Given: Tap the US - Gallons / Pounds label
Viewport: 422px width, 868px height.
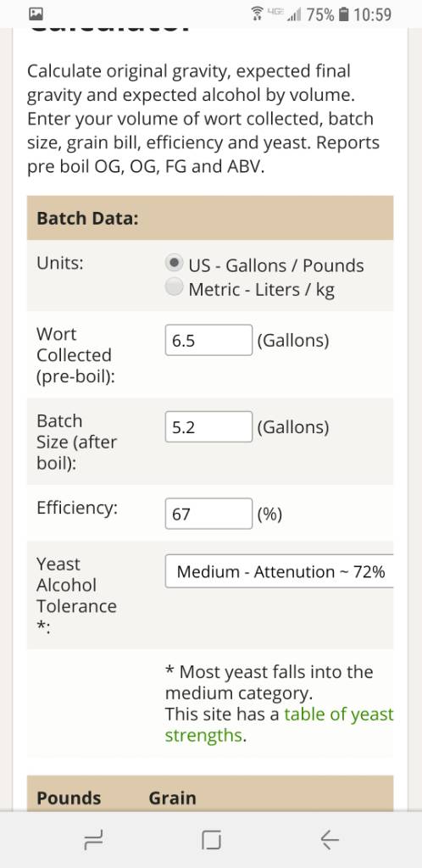Looking at the screenshot, I should (x=276, y=265).
